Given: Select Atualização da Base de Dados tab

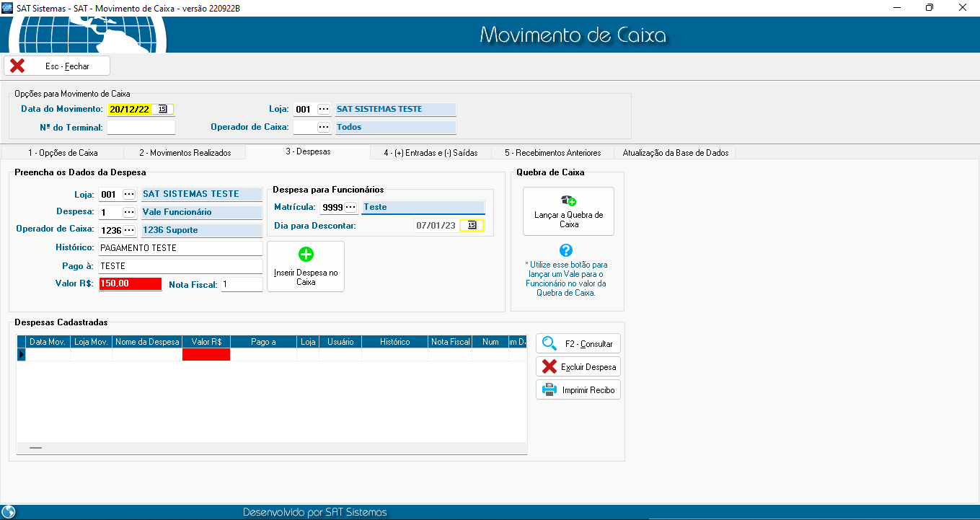Looking at the screenshot, I should (x=675, y=153).
